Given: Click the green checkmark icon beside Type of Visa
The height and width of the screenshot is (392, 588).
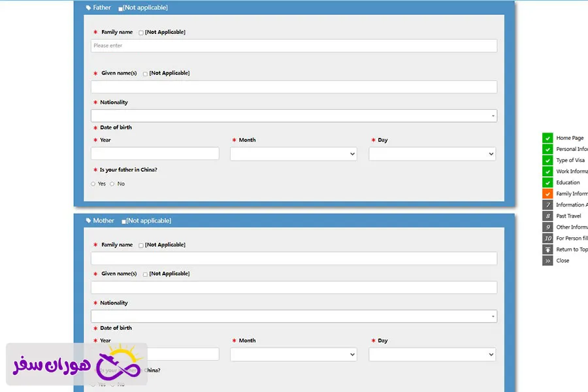Looking at the screenshot, I should (x=547, y=160).
